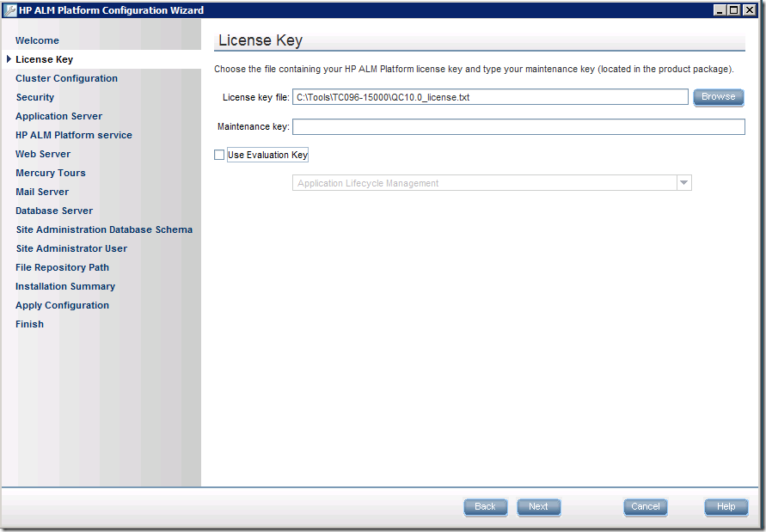
Task: Click the wizard wrench icon in title bar
Action: [11, 10]
